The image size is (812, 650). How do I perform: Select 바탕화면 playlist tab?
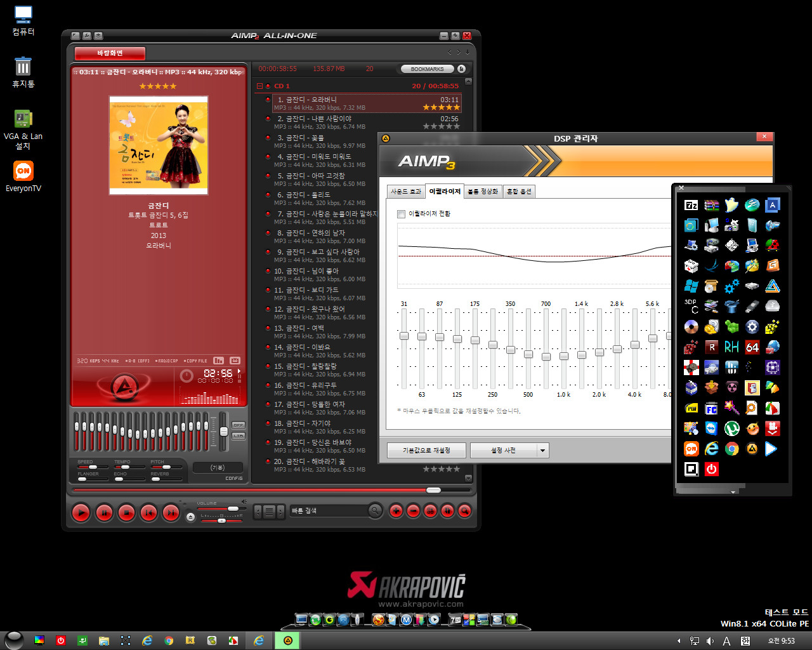coord(110,53)
